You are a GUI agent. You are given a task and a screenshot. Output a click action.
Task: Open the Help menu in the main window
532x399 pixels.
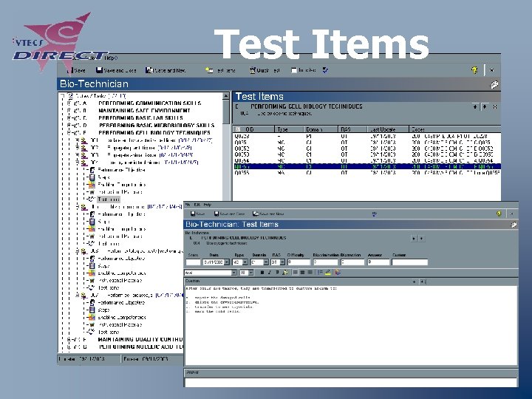pyautogui.click(x=111, y=58)
